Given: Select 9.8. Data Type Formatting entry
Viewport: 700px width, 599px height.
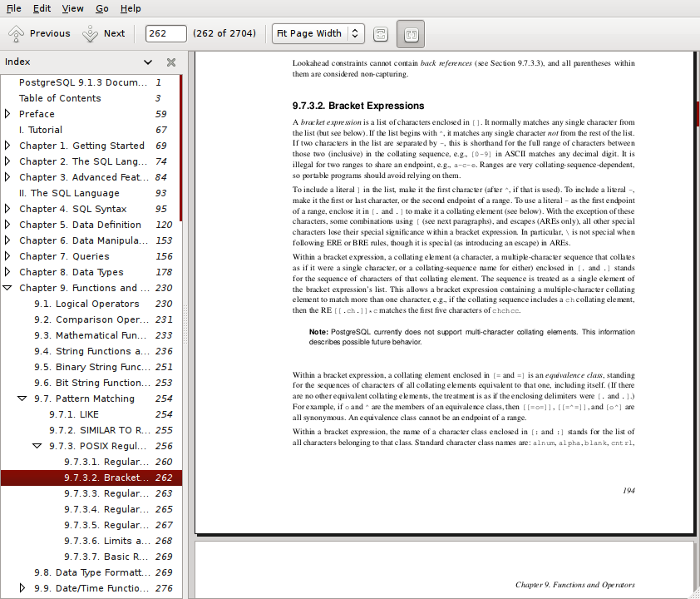Looking at the screenshot, I should tap(91, 572).
